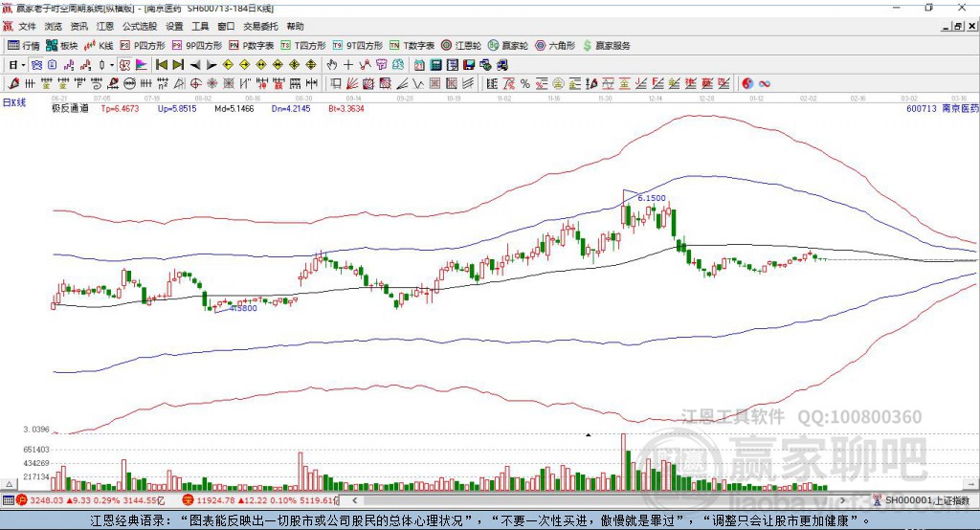Click the truck icon in toolbar

(501, 65)
